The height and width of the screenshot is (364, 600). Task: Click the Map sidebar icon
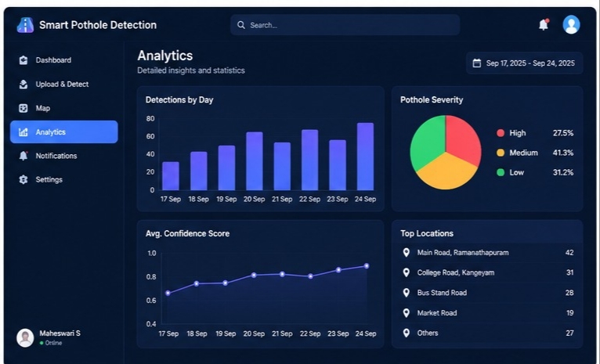pos(23,108)
